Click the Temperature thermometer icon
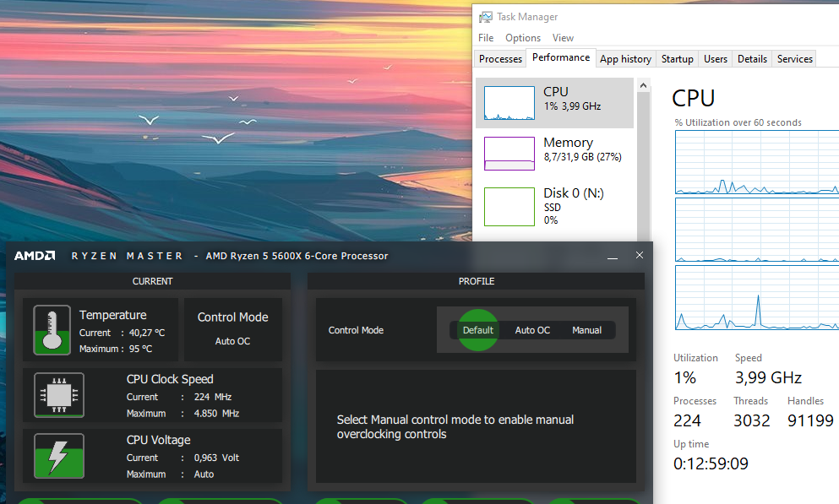This screenshot has height=504, width=839. coord(52,330)
